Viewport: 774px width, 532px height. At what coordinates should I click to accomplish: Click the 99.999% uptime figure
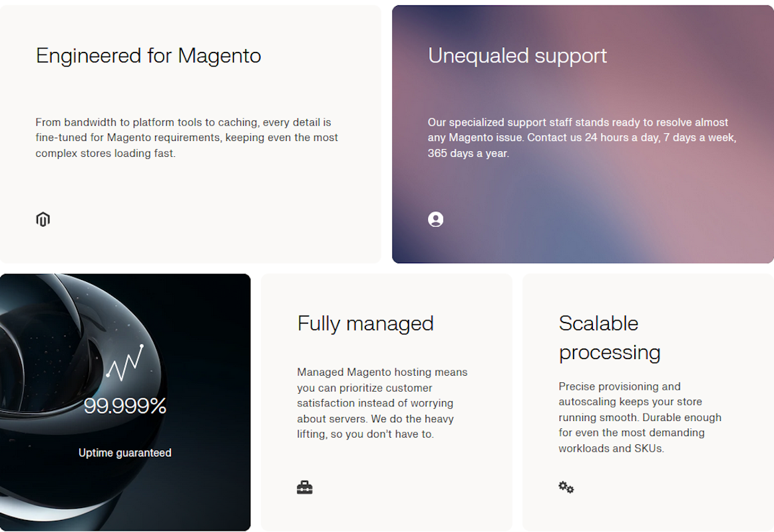[125, 406]
